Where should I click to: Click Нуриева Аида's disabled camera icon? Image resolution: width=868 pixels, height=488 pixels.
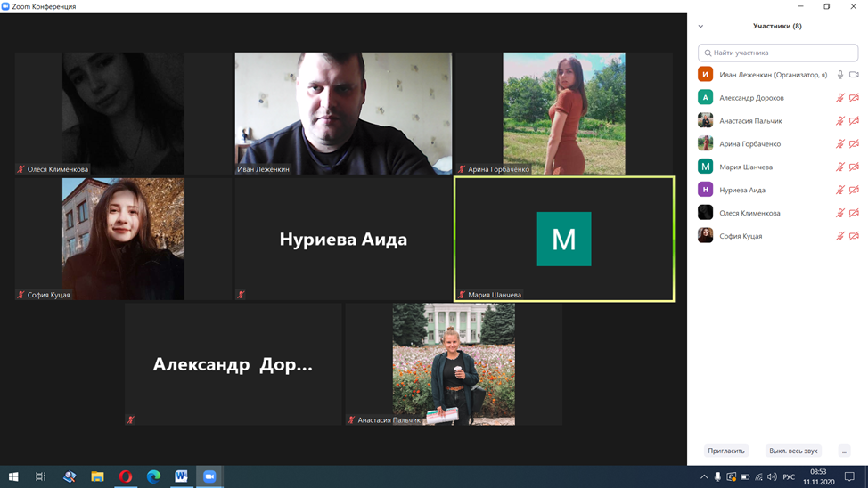(854, 190)
